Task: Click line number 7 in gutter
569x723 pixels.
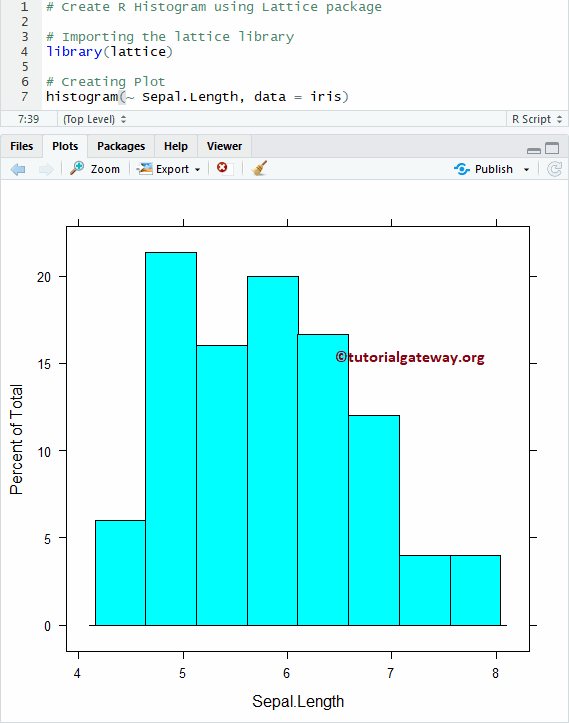Action: tap(24, 96)
